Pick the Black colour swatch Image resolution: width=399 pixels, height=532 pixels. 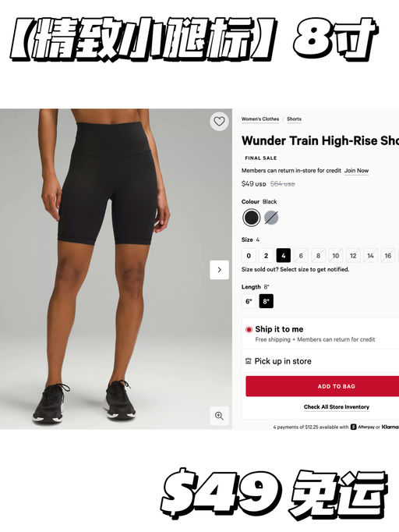click(x=251, y=218)
